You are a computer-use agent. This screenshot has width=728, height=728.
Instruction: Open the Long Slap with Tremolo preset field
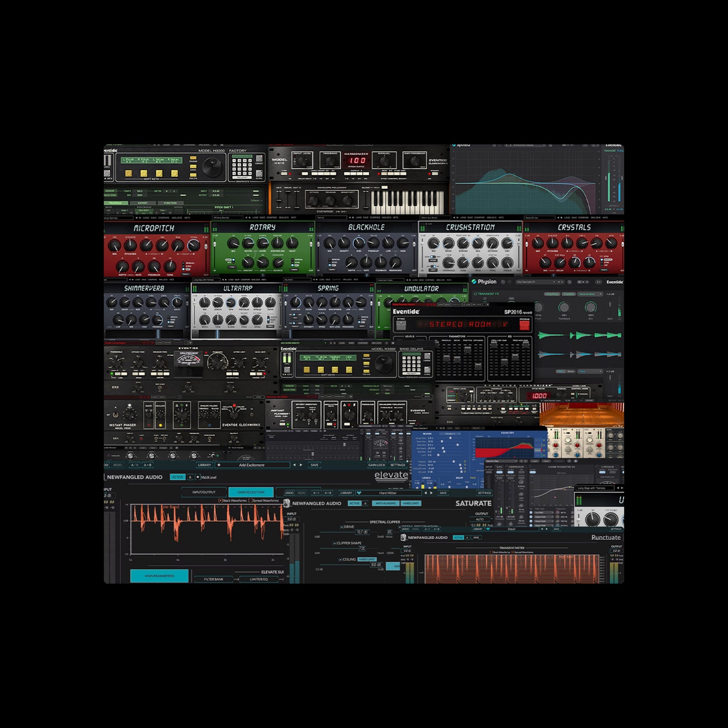click(595, 488)
